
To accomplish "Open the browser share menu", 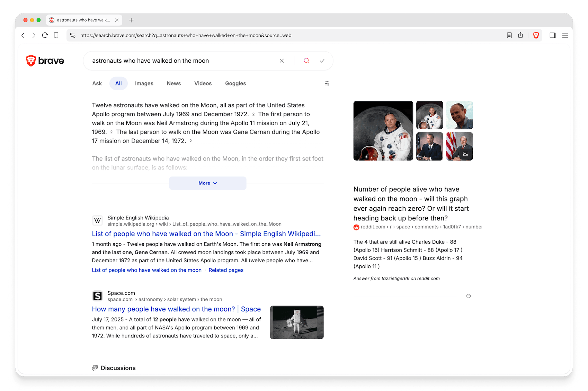I will 520,35.
